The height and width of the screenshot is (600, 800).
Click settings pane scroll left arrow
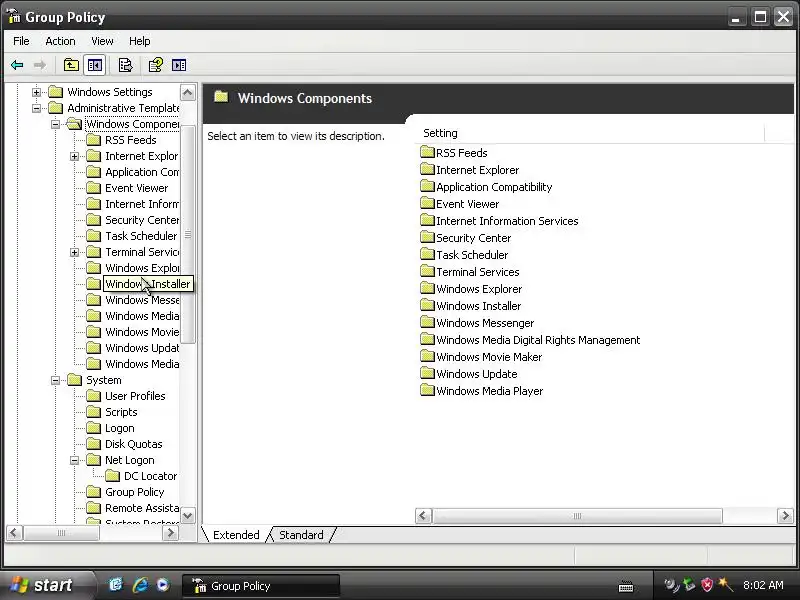423,516
